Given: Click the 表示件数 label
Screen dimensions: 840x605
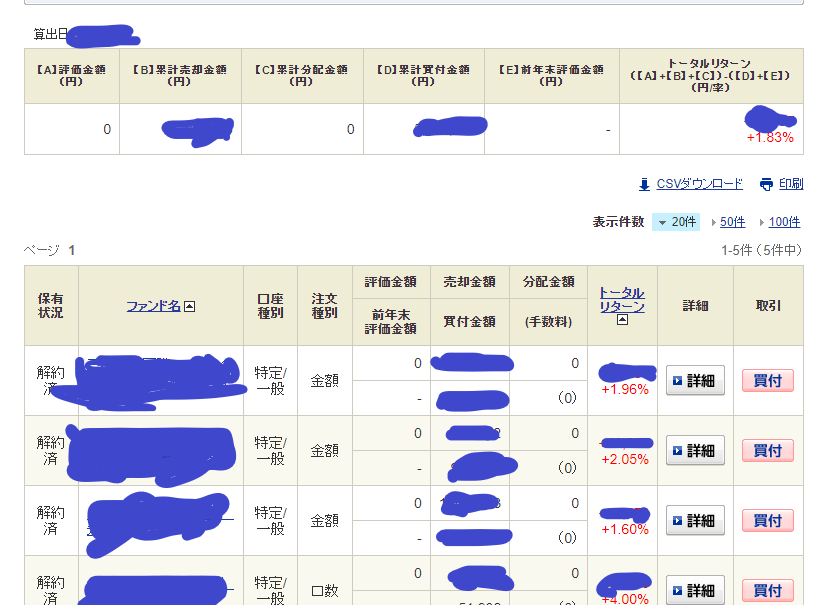Looking at the screenshot, I should 618,222.
